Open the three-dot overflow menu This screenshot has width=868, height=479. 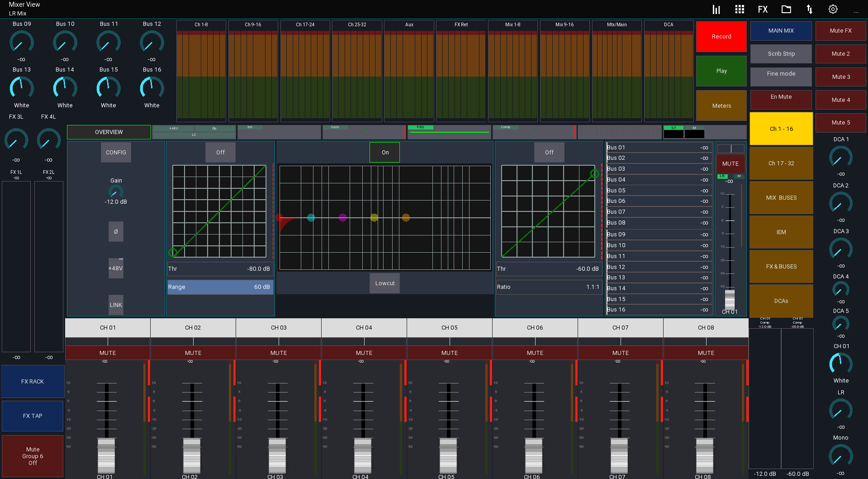click(856, 11)
